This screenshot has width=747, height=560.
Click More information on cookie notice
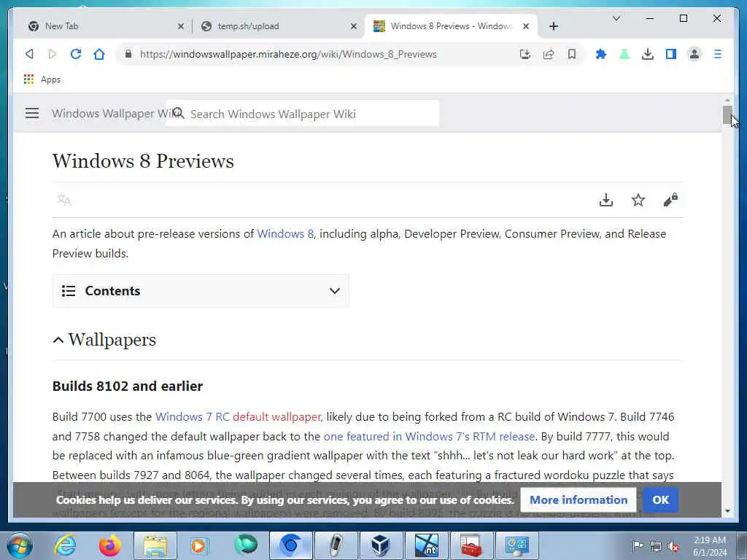click(x=578, y=499)
